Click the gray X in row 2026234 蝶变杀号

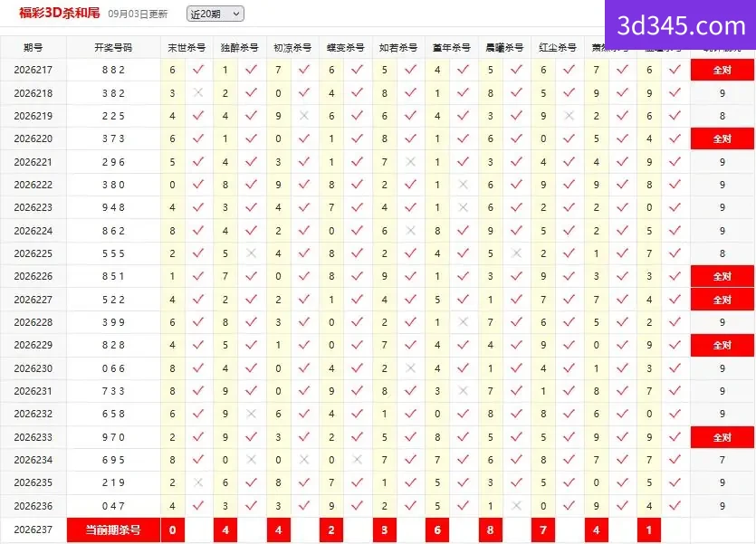point(358,460)
